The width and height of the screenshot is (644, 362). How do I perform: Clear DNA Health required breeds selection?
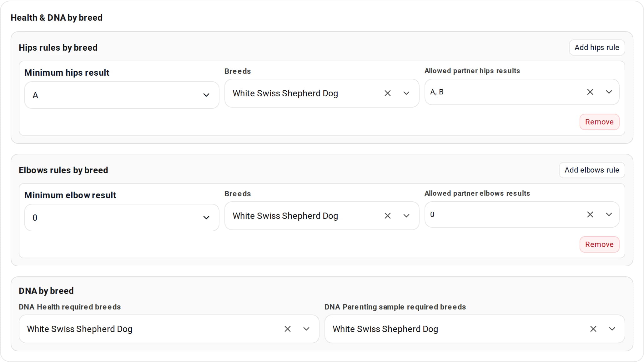click(x=287, y=329)
